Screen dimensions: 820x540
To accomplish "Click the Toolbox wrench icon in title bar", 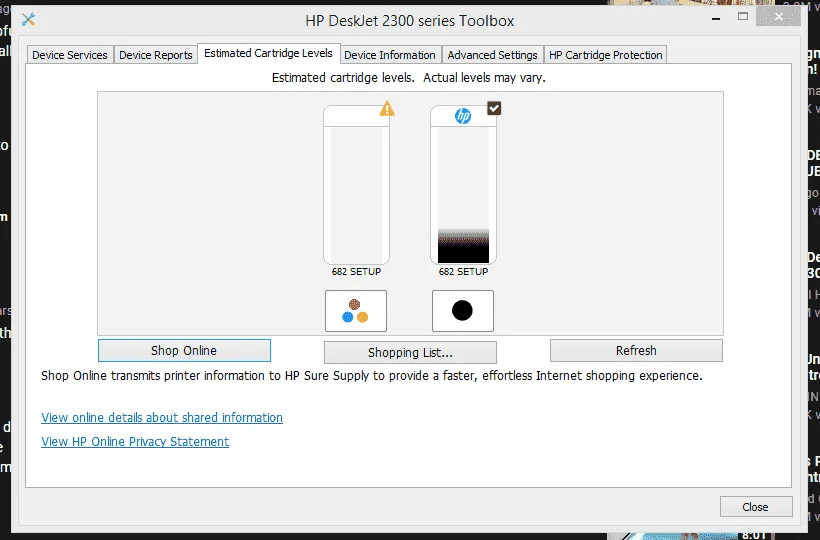I will (28, 20).
